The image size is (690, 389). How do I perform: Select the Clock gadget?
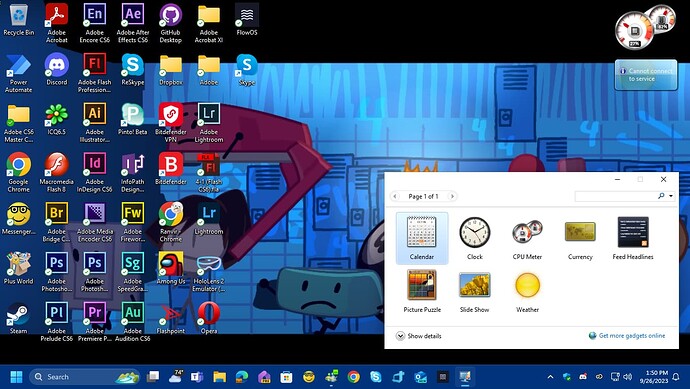(474, 238)
